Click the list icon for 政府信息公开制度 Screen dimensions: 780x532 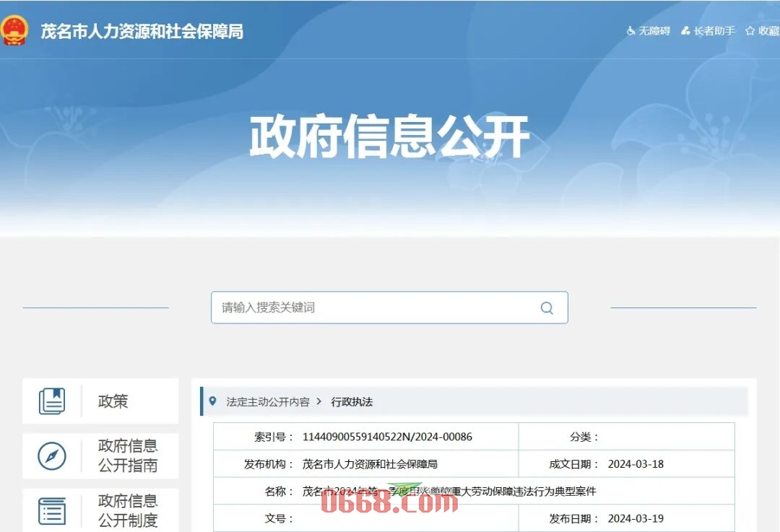click(x=52, y=510)
